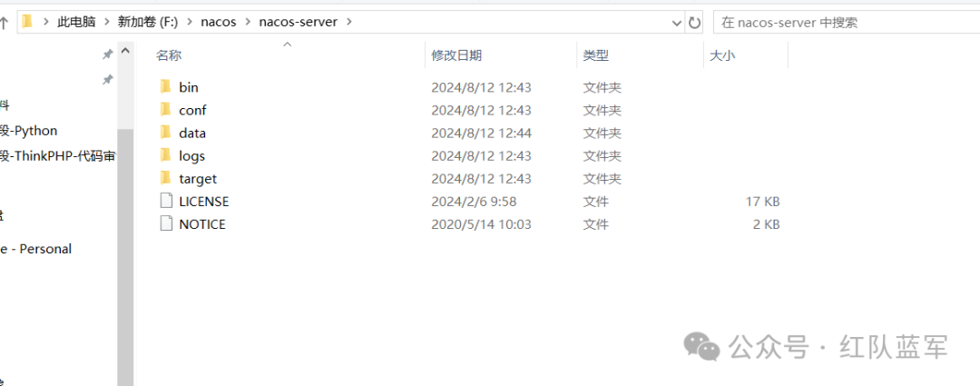
Task: Click the refresh button in address bar
Action: [694, 23]
